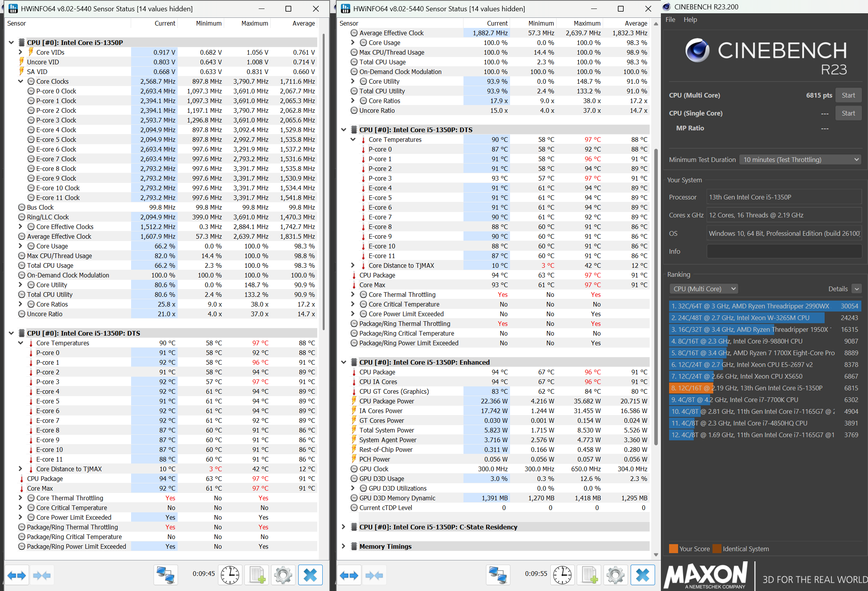The width and height of the screenshot is (868, 591).
Task: Click expand-columns arrows in left HWiNFO window
Action: [x=17, y=575]
